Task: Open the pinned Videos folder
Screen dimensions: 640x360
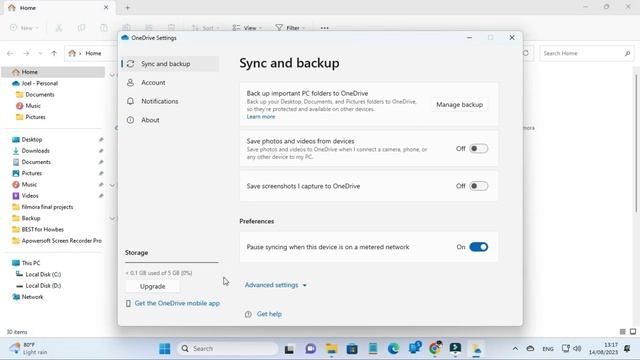Action: click(30, 196)
